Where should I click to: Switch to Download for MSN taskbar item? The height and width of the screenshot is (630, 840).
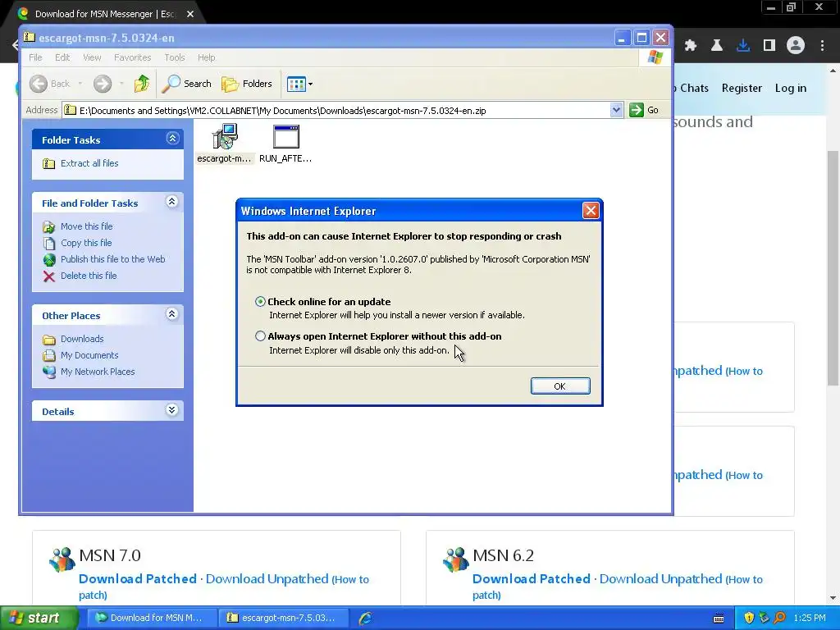(151, 619)
